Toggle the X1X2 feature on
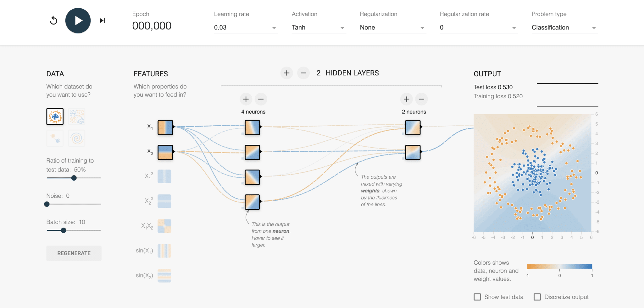This screenshot has height=308, width=644. click(164, 226)
